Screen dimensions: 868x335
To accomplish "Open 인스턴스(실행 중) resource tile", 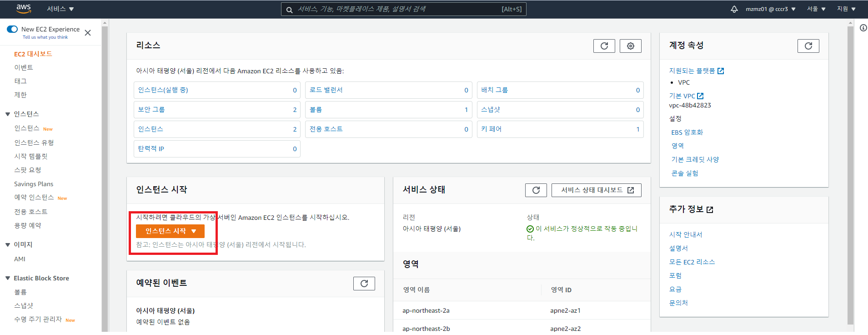I will [x=217, y=90].
